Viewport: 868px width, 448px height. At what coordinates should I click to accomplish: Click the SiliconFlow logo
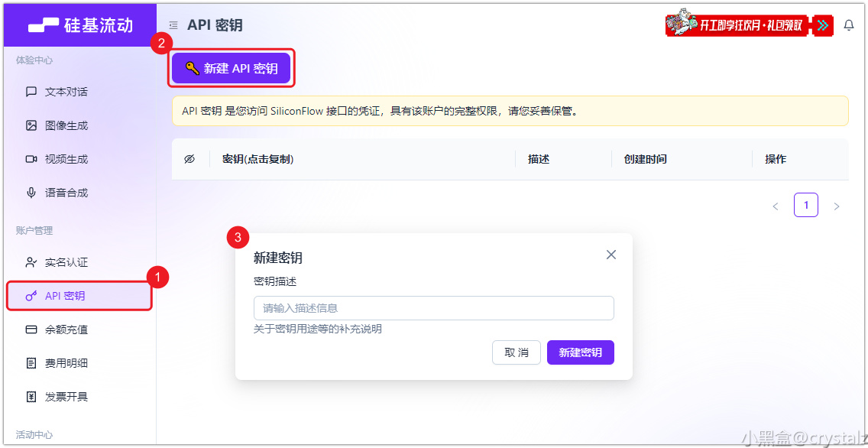tap(81, 25)
